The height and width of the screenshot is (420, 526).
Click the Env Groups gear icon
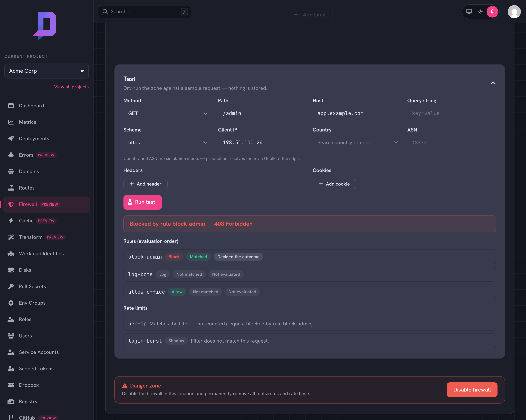(11, 303)
